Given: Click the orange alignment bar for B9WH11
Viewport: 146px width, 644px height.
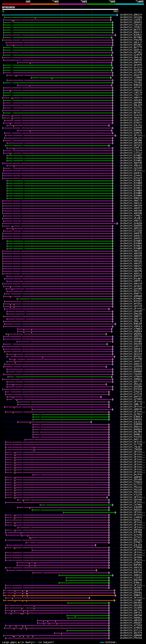Looking at the screenshot, I should click(x=60, y=595).
